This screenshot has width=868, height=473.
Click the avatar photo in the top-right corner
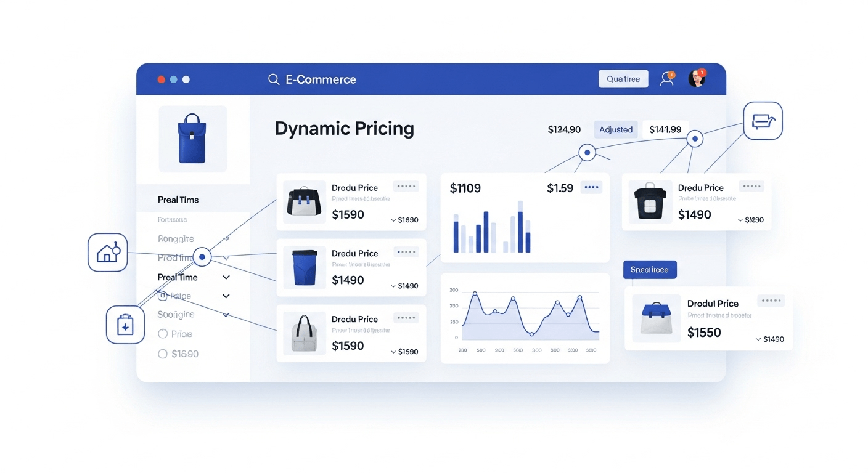pyautogui.click(x=697, y=79)
